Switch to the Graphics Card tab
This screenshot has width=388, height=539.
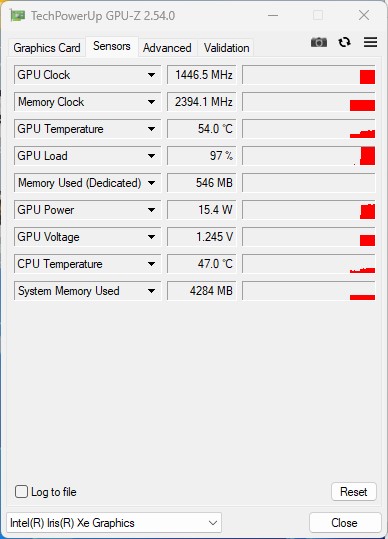pyautogui.click(x=47, y=48)
